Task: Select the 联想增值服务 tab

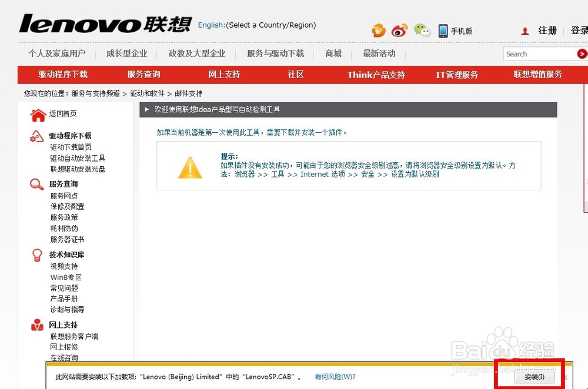Action: click(538, 75)
